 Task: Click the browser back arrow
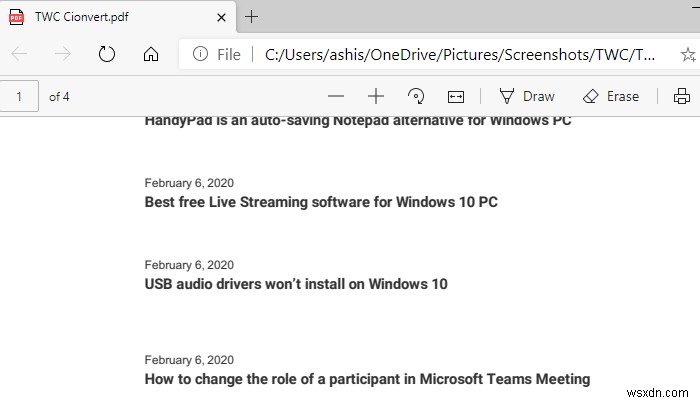19,54
